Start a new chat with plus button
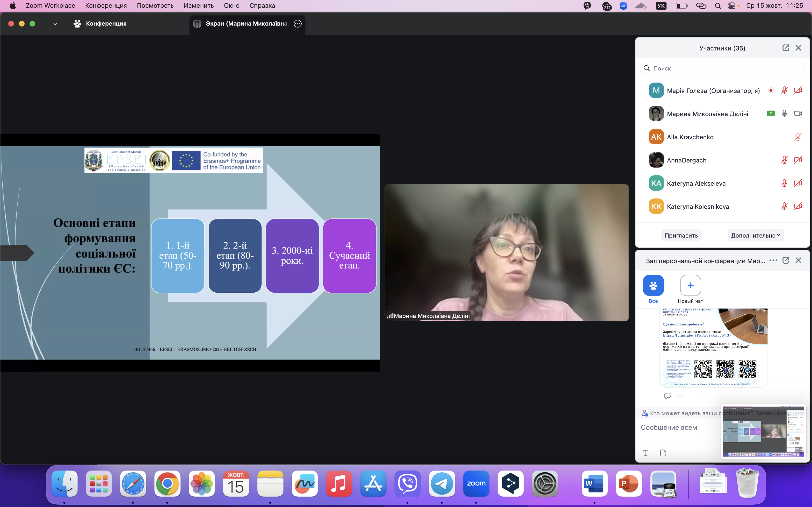 (690, 285)
